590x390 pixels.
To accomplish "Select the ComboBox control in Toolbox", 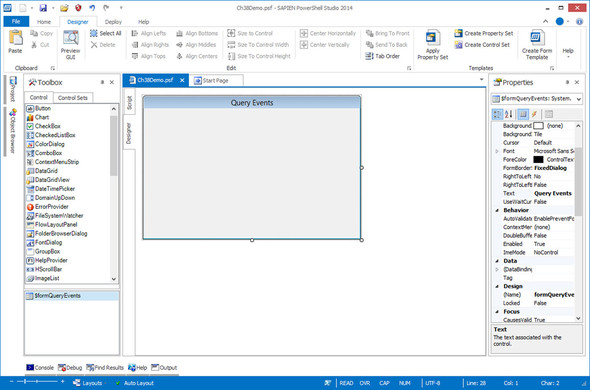I will click(x=44, y=153).
